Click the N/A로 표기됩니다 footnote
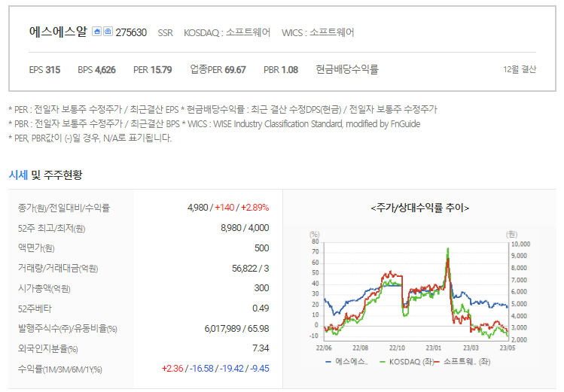564x392 pixels. tap(90, 138)
